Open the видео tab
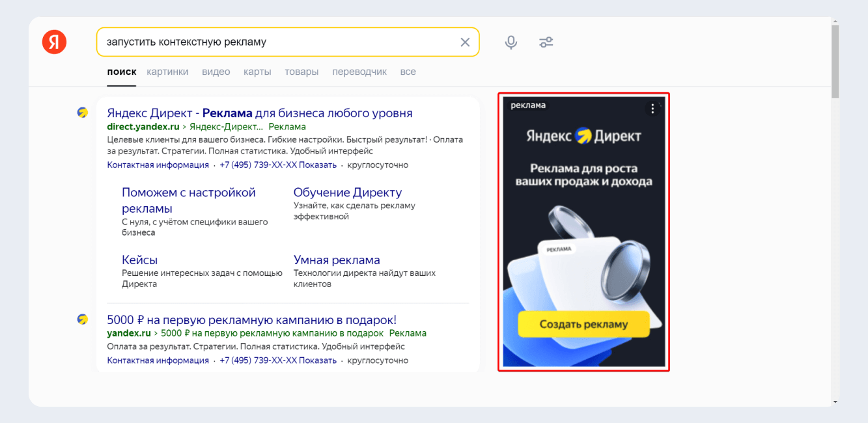 216,72
